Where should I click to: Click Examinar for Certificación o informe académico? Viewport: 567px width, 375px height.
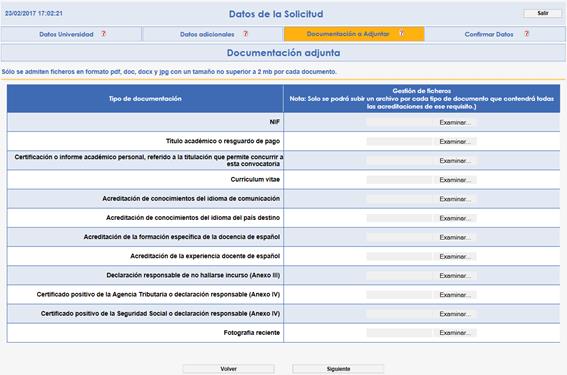coord(455,161)
